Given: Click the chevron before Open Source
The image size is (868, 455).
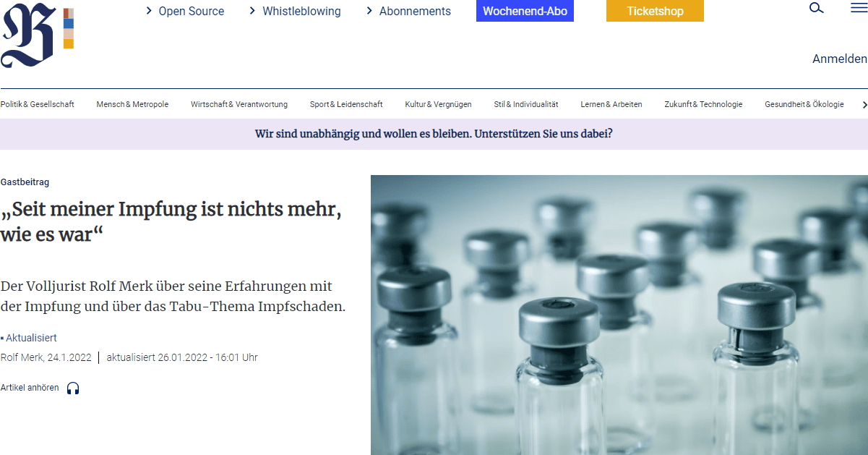Looking at the screenshot, I should (x=149, y=11).
